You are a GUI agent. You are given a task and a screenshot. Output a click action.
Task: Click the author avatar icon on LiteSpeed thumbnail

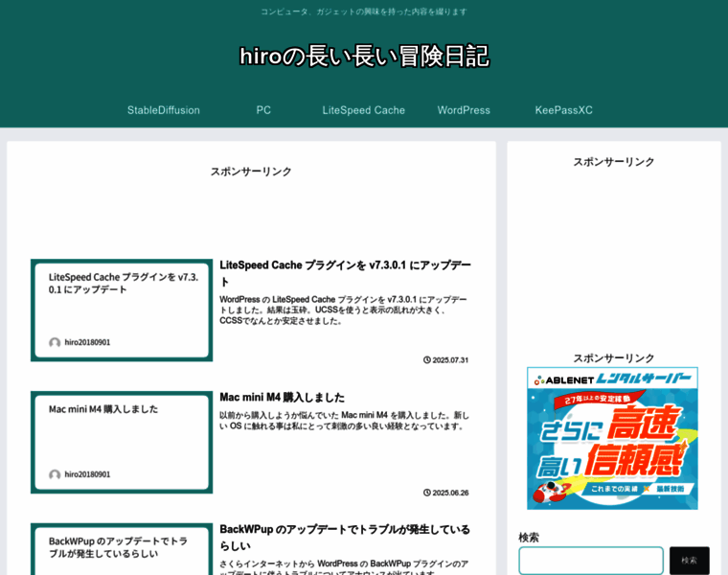tap(55, 343)
